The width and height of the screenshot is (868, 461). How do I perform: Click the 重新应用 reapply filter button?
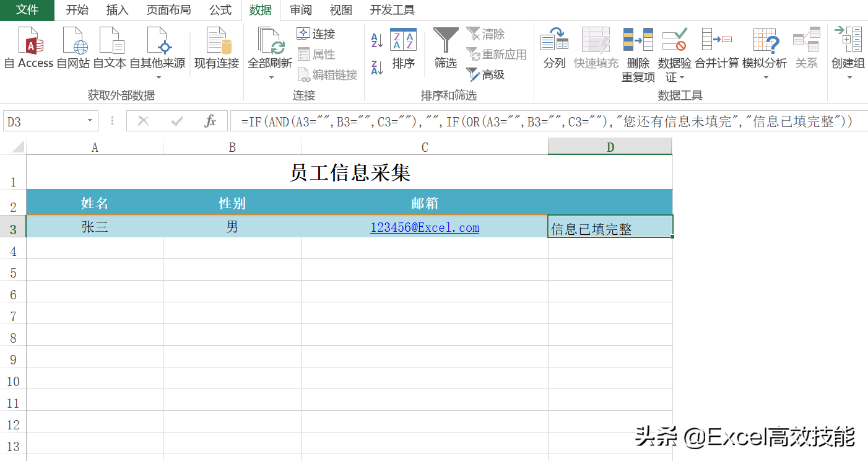[497, 55]
